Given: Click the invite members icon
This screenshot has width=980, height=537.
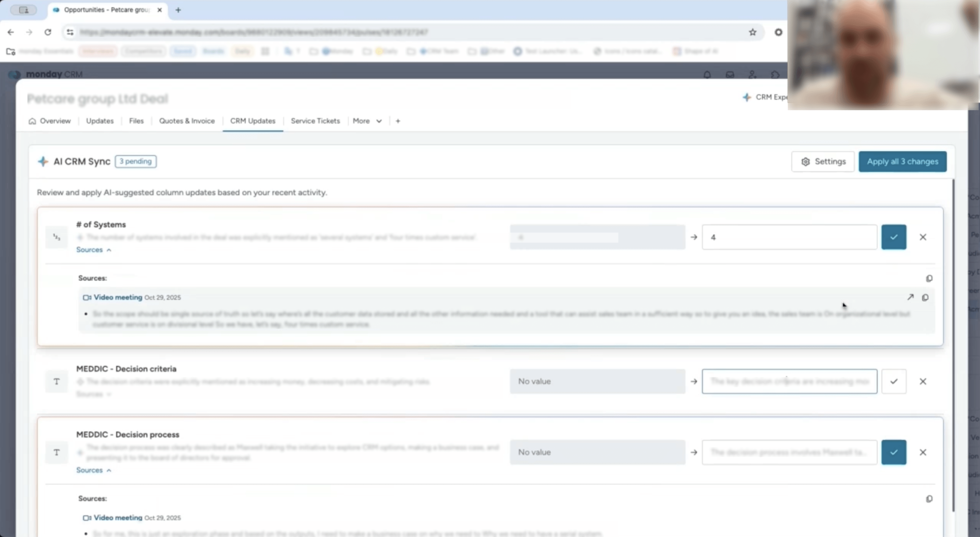Looking at the screenshot, I should coord(752,75).
